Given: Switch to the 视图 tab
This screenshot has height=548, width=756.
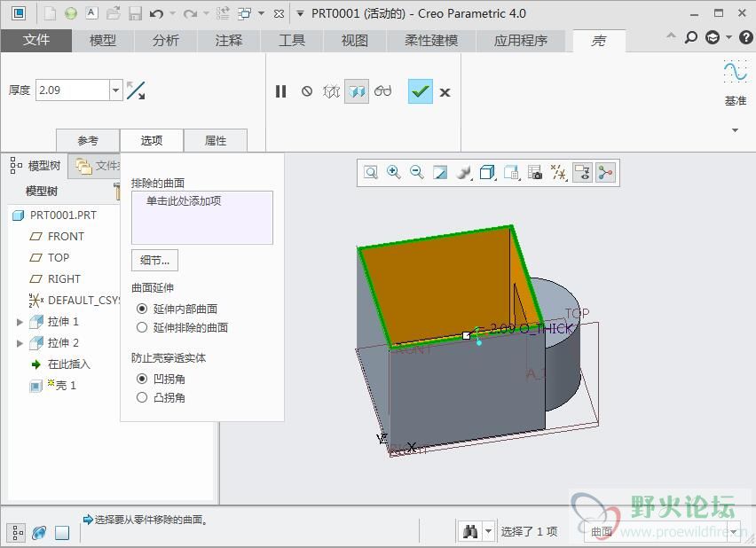Looking at the screenshot, I should pos(354,41).
